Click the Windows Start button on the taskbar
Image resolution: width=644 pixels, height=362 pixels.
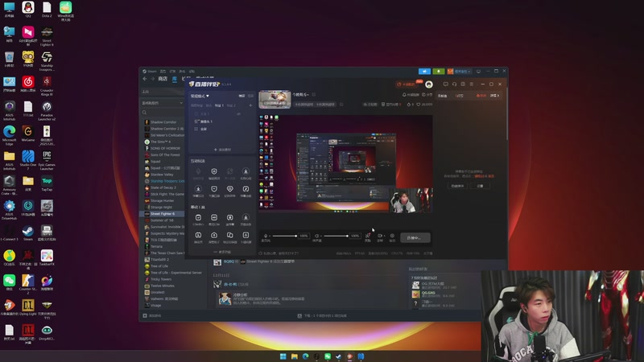coord(283,356)
